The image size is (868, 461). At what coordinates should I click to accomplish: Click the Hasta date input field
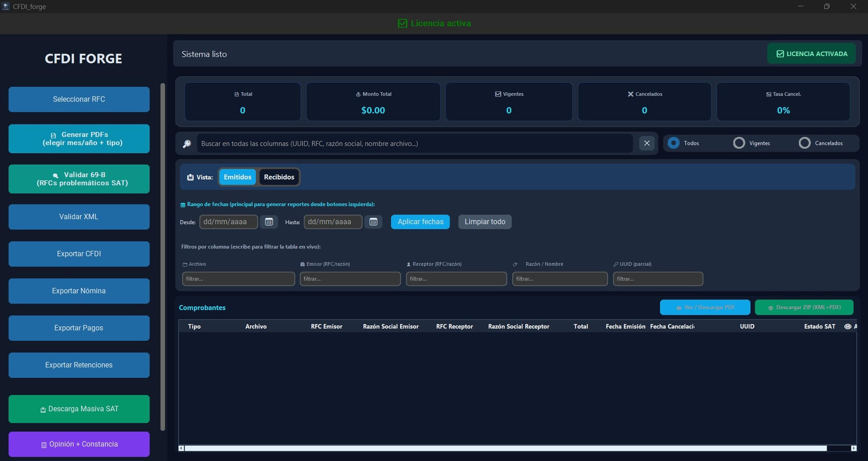(x=333, y=222)
